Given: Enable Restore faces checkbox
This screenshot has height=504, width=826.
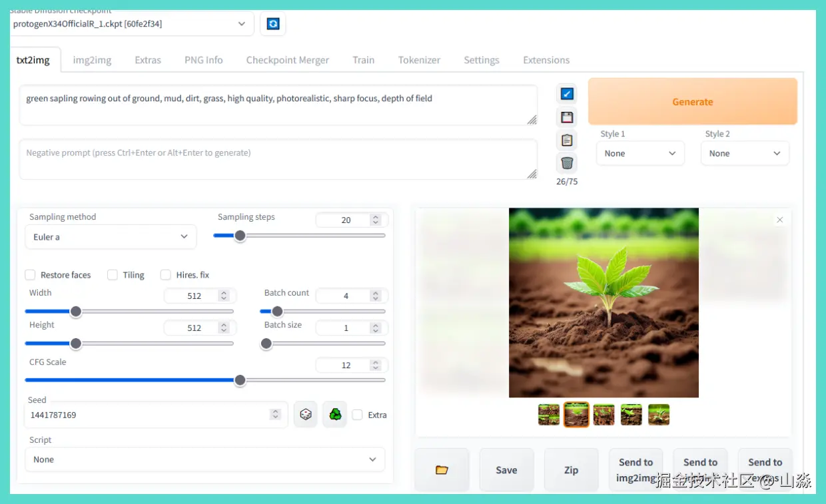Looking at the screenshot, I should point(30,275).
